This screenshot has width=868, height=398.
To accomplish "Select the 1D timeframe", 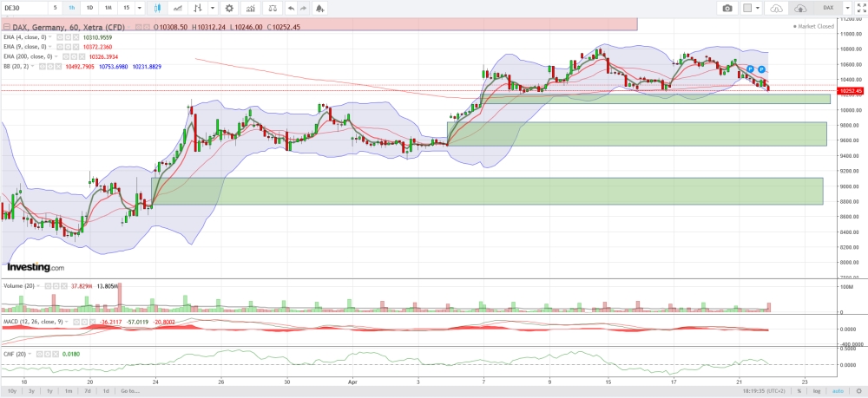I will pyautogui.click(x=89, y=8).
